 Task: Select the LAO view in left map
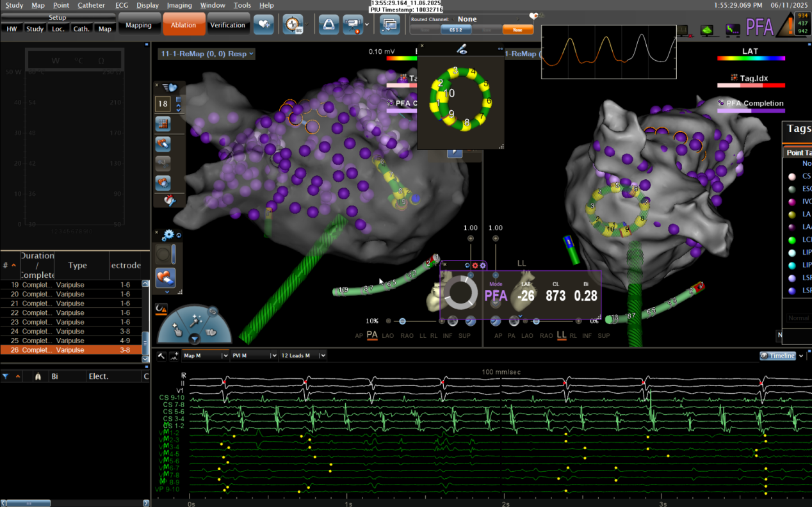point(388,336)
